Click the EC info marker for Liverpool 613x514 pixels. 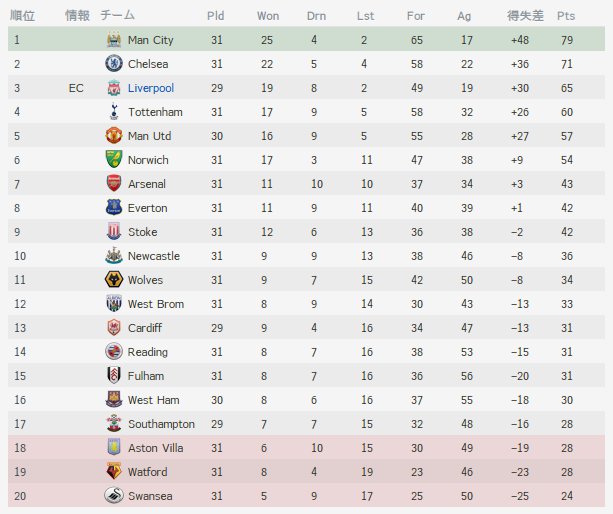point(76,88)
